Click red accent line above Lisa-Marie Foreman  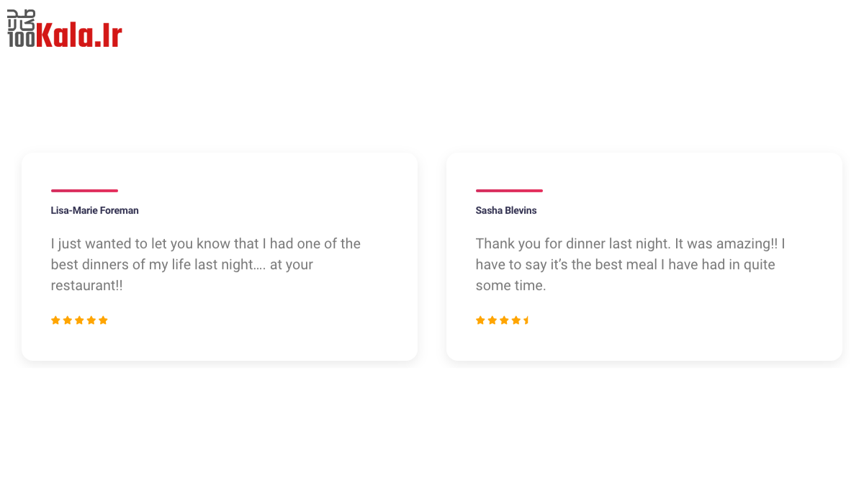(84, 191)
